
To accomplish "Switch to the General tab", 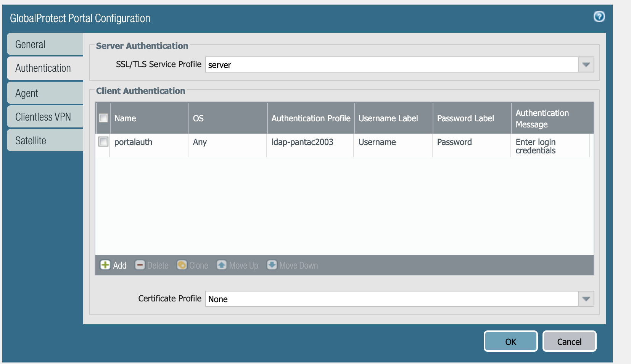I will click(x=45, y=45).
